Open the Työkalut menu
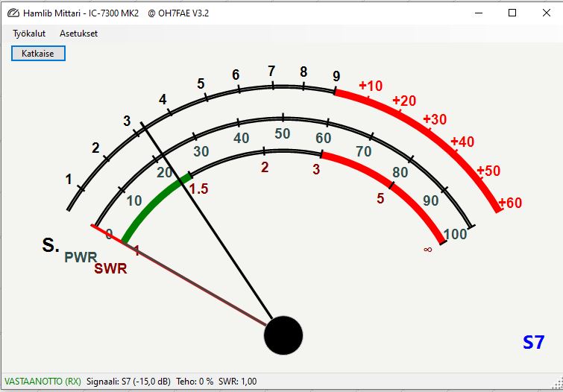 coord(29,34)
